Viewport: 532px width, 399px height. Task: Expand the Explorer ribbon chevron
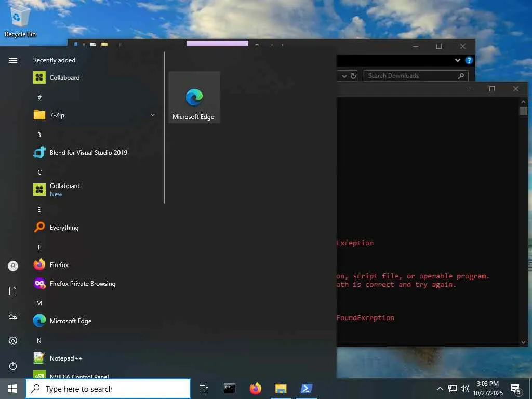point(457,60)
